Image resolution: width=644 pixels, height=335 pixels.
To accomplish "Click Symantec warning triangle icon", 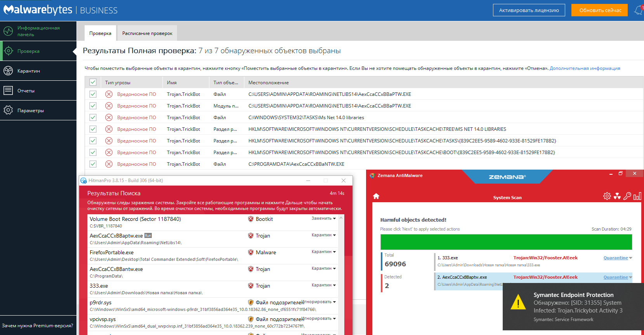I will [518, 302].
